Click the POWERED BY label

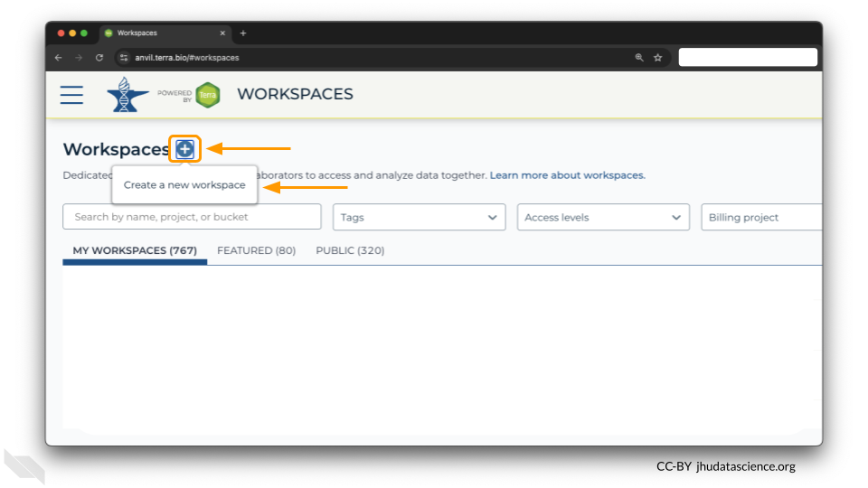175,96
